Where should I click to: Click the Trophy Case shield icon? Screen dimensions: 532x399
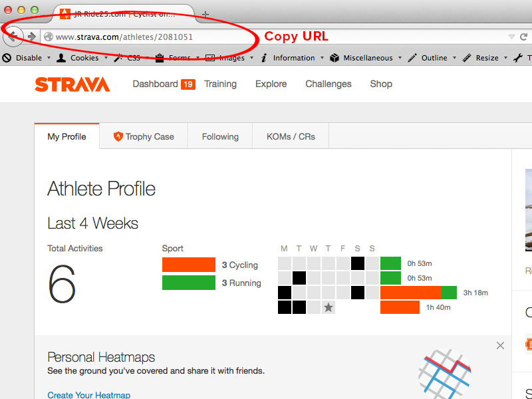coord(118,136)
